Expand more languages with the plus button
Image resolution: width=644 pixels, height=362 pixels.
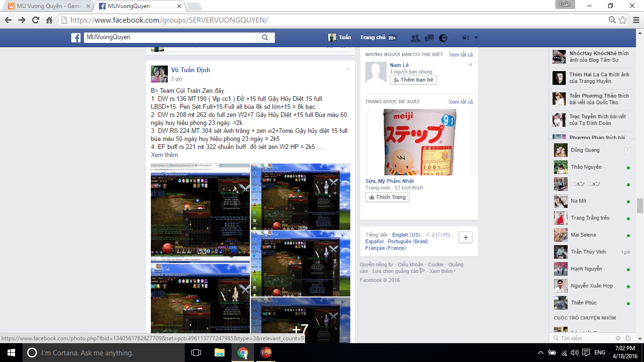[x=465, y=238]
